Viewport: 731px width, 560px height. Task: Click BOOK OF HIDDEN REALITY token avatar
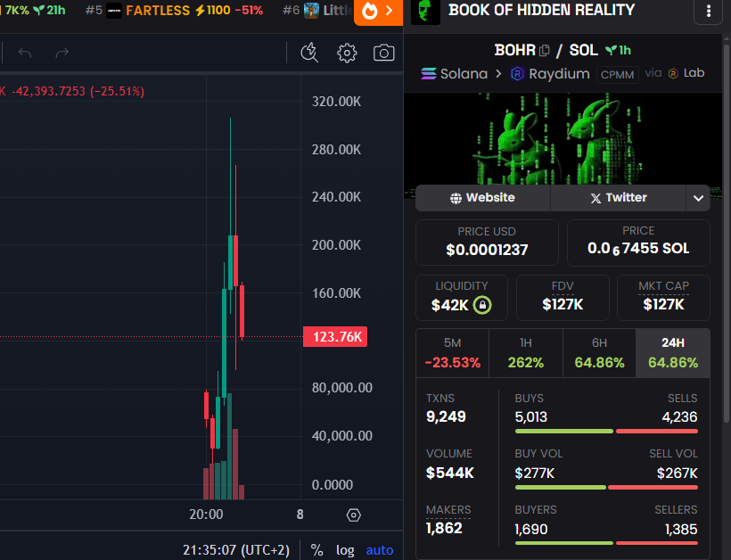(x=425, y=12)
